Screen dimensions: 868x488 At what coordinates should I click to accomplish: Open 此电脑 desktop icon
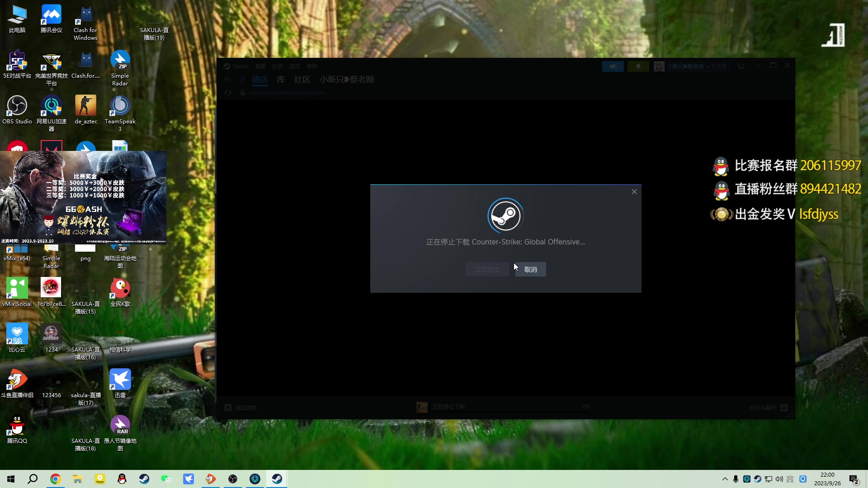pos(17,19)
